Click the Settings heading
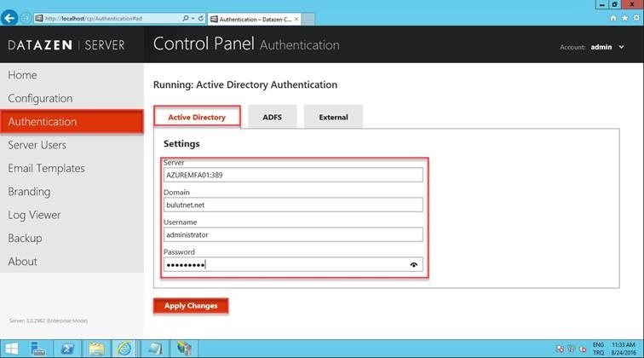The height and width of the screenshot is (358, 644). tap(181, 144)
